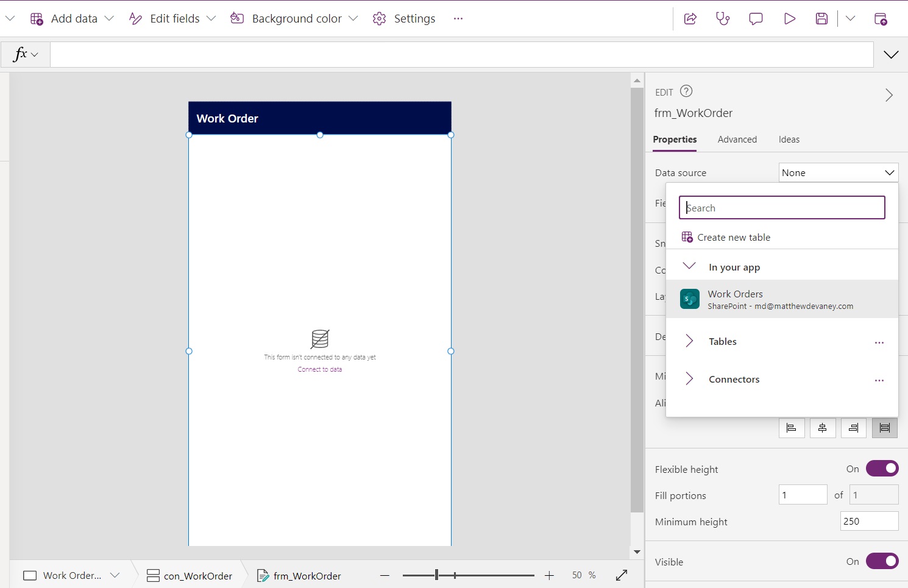
Task: Preview the app with the Play icon
Action: (x=789, y=19)
